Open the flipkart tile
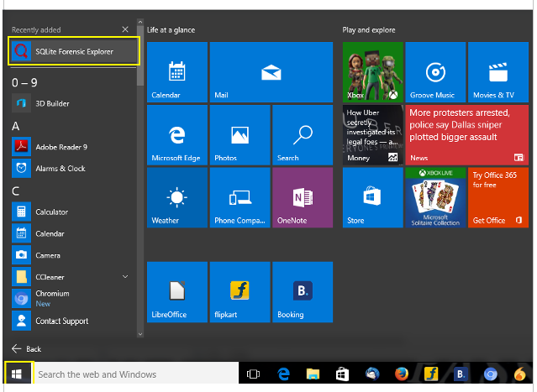Screen dimensions: 537x392 [x=240, y=292]
